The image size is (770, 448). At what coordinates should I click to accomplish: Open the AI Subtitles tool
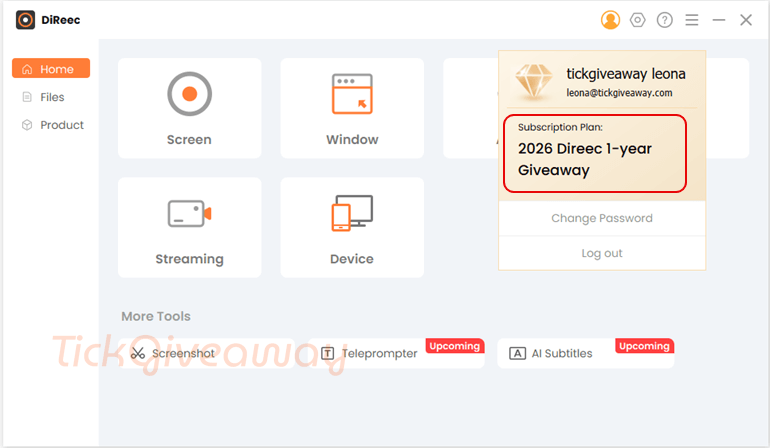585,353
